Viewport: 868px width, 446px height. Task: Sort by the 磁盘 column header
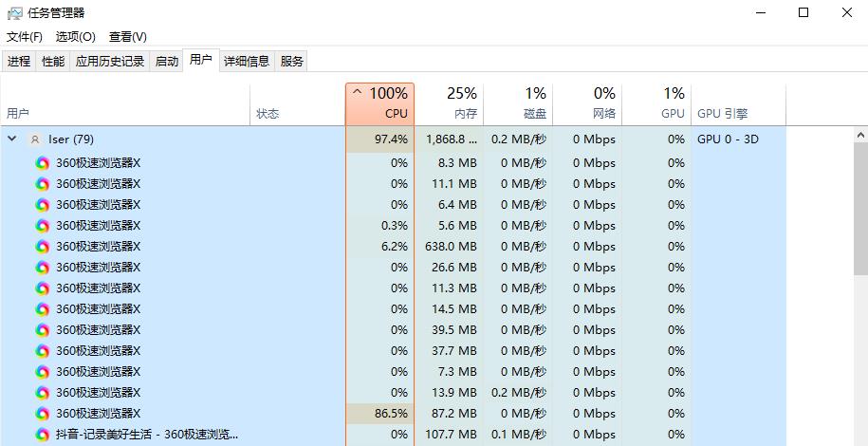click(518, 104)
